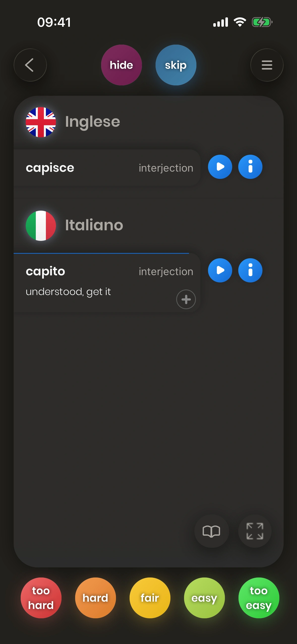Rate the card as too easy
This screenshot has height=644, width=297.
point(259,598)
